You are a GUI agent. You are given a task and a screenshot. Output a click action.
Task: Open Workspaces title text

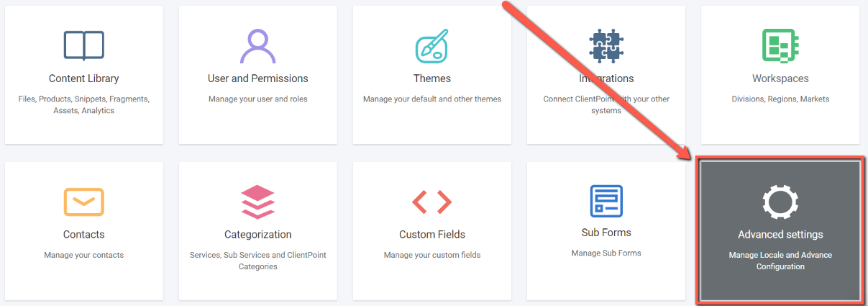(780, 78)
